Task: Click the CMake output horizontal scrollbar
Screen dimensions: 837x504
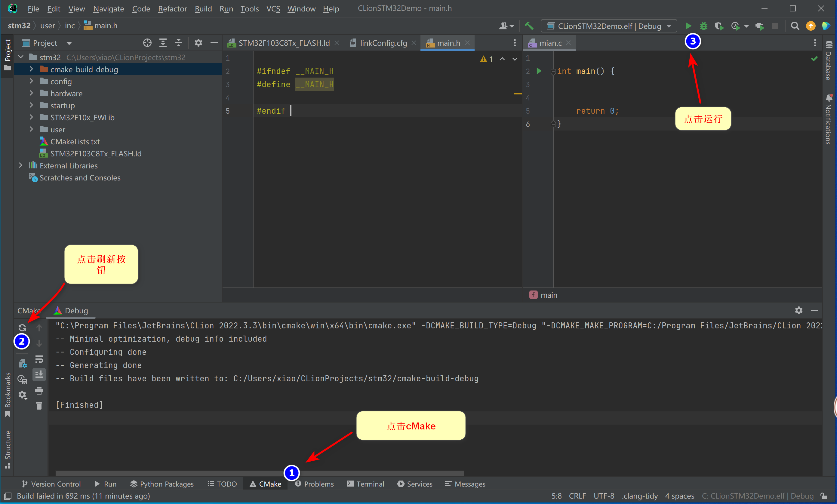Action: [x=260, y=473]
